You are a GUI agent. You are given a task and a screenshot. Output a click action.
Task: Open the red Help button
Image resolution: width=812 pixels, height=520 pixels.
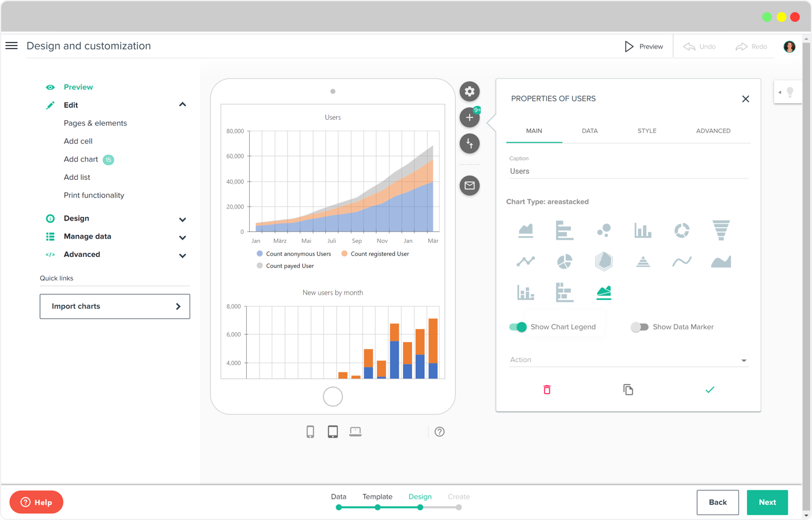click(36, 502)
